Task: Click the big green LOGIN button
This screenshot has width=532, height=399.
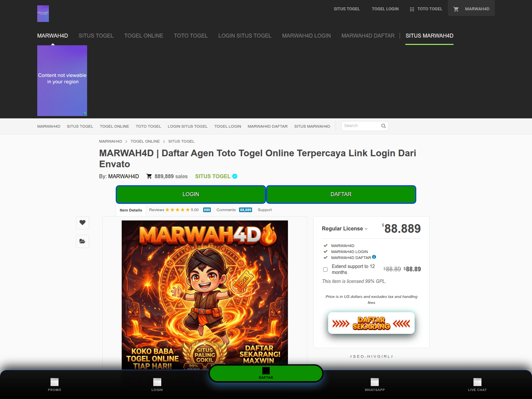Action: (191, 194)
